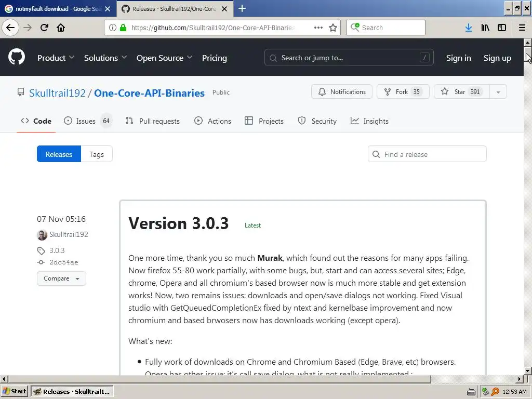Click the browser forward arrow

28,28
